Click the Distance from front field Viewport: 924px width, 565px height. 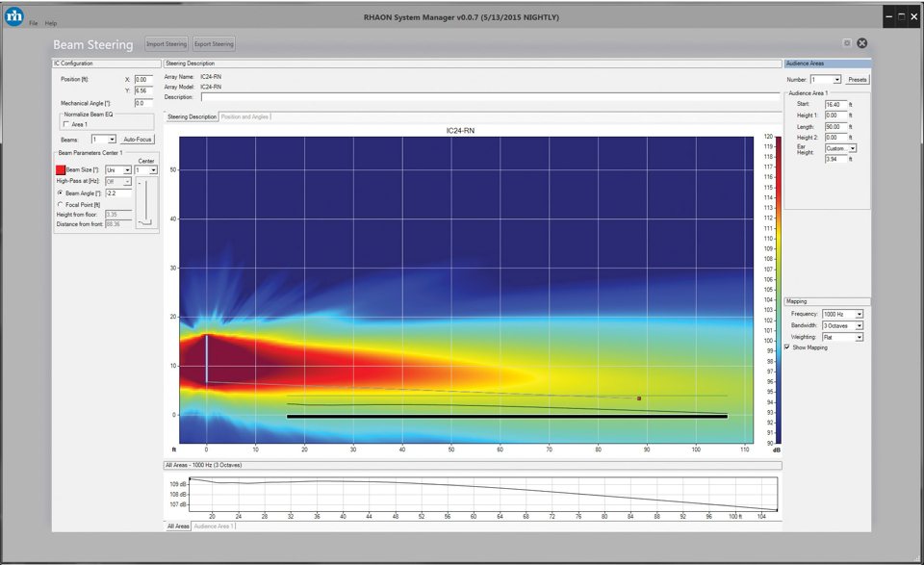click(118, 224)
